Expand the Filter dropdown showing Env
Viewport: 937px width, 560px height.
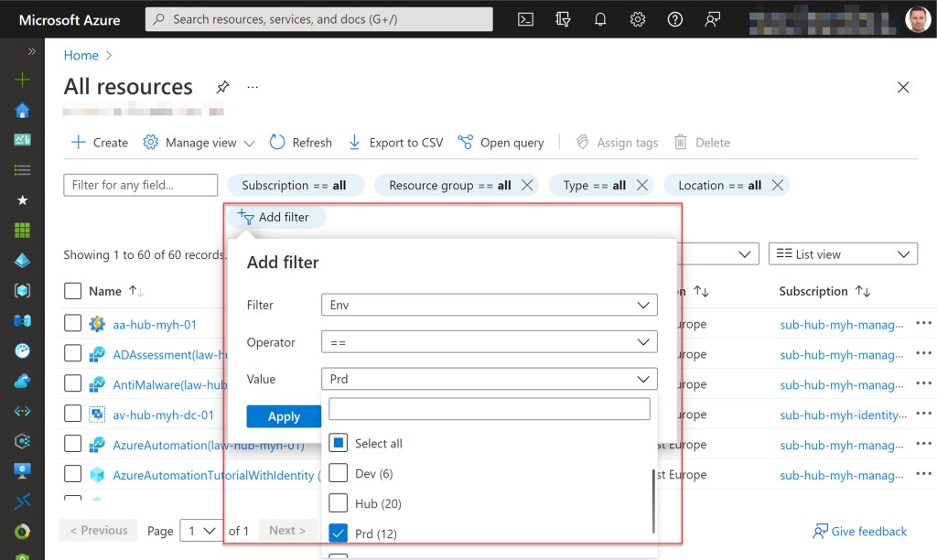click(489, 305)
